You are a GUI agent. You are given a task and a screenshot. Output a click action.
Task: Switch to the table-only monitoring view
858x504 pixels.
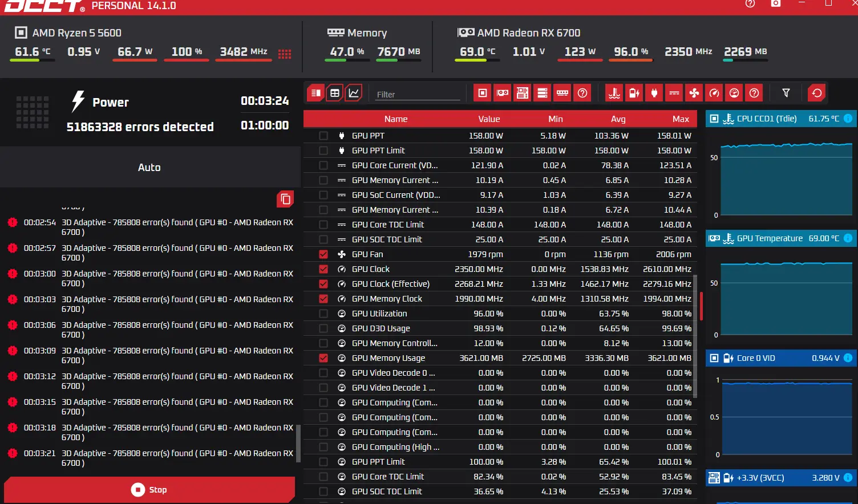tap(335, 93)
